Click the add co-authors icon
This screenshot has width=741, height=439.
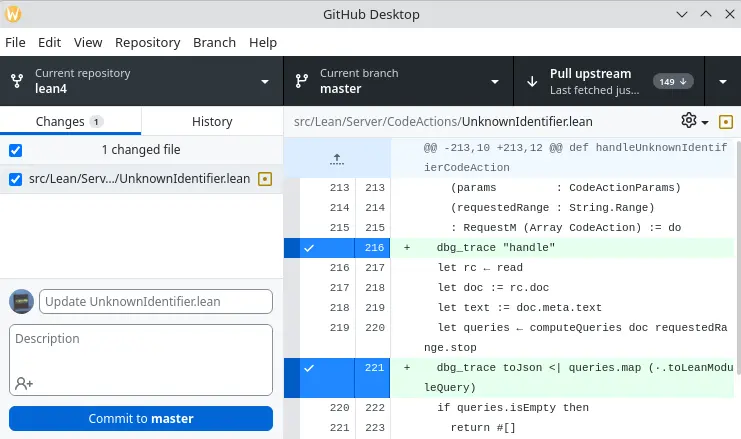pyautogui.click(x=24, y=383)
